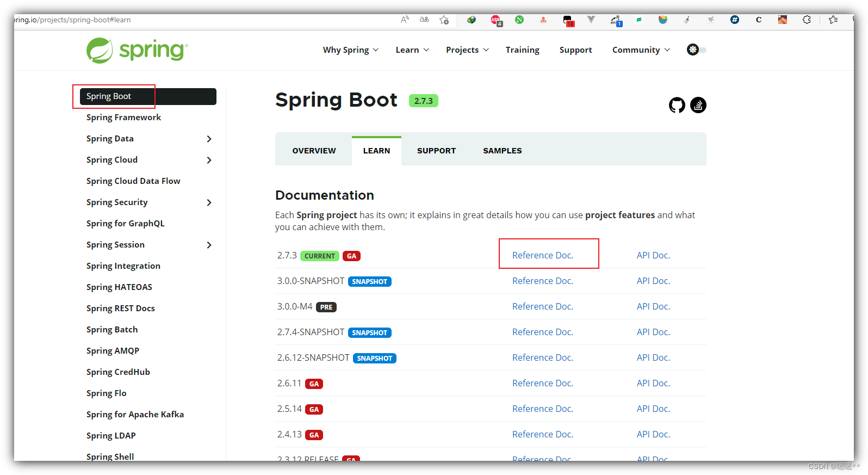The image size is (868, 475).
Task: Click the extension icon with red 18 badge
Action: point(568,21)
